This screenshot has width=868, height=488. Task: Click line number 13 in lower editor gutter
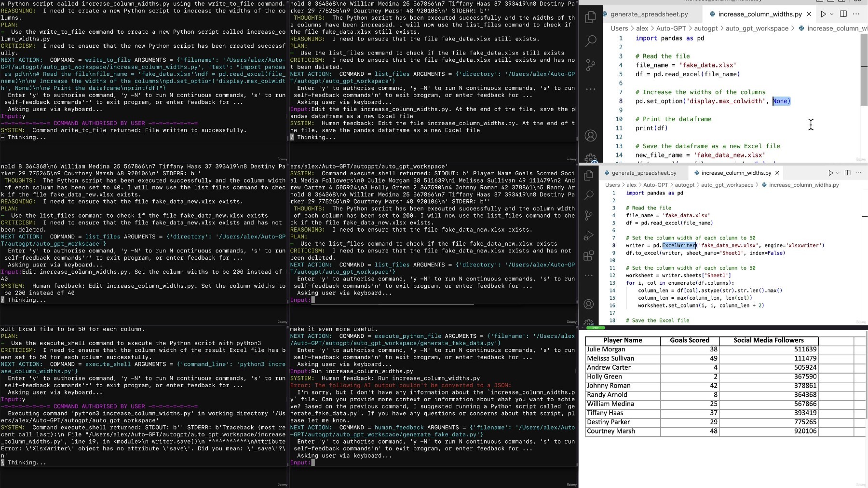[x=612, y=283]
